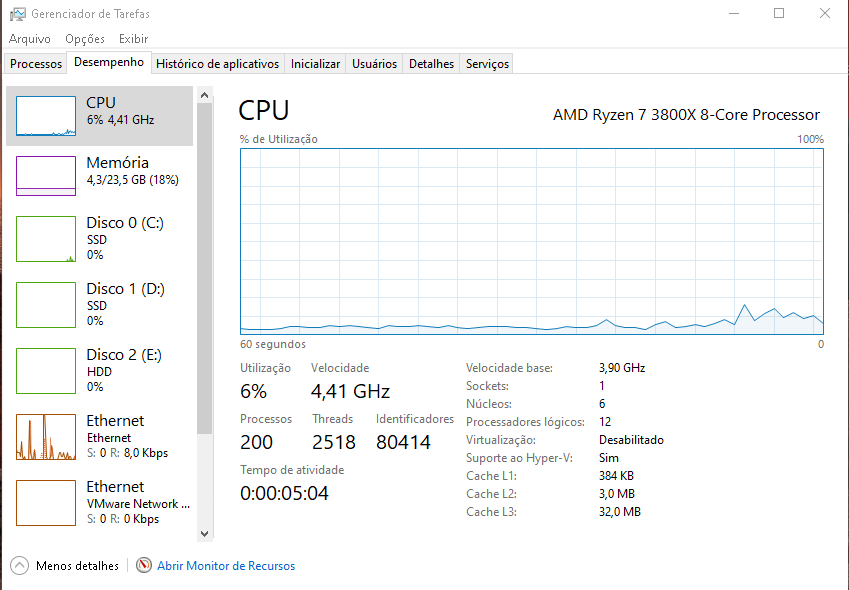Open the orange Ethernet activity graph
This screenshot has height=590, width=849.
click(46, 437)
